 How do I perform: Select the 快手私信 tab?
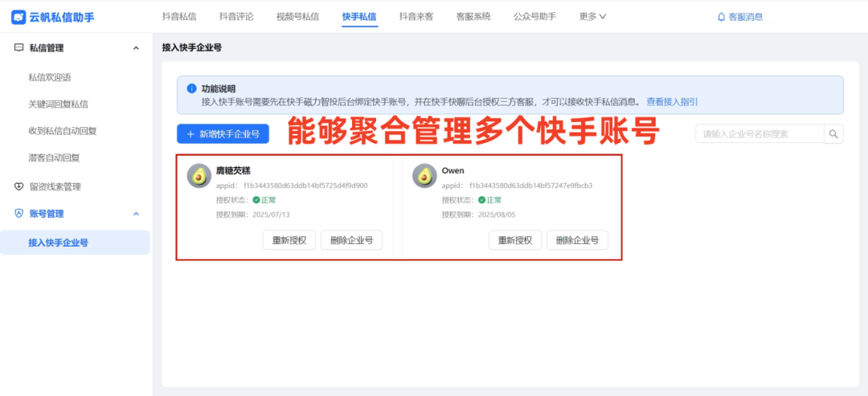360,17
